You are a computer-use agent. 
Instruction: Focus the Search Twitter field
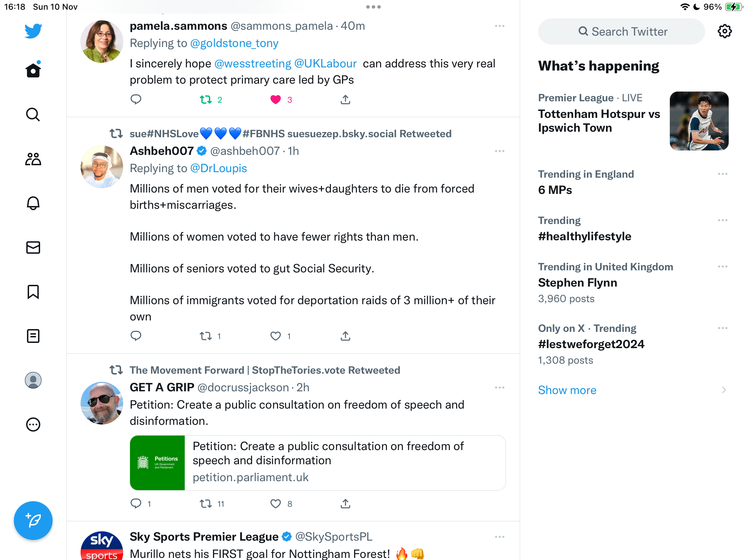click(x=621, y=31)
